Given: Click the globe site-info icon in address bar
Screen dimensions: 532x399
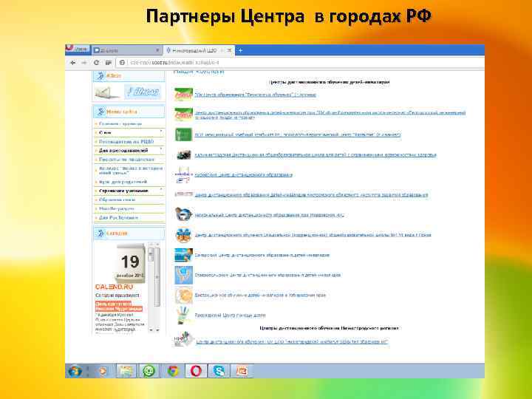Looking at the screenshot, I should tap(123, 63).
